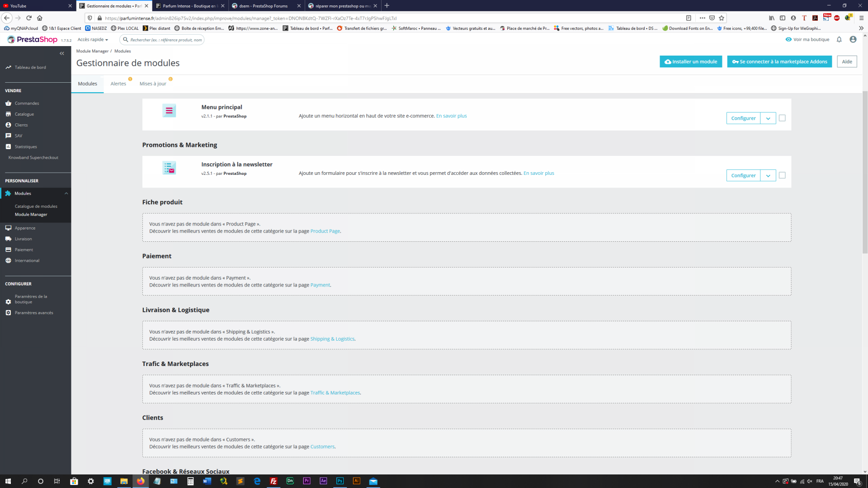Click the PrestaShop search input field

tap(165, 40)
